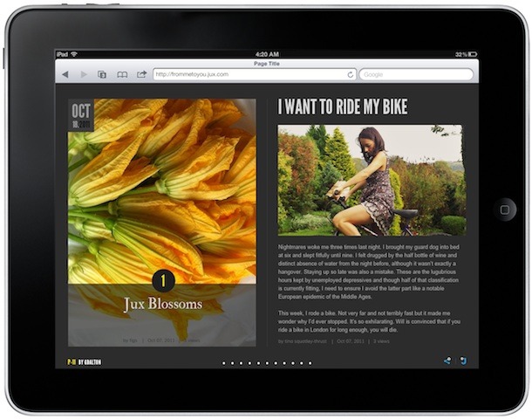Open the Safari tabs/pages icon
Image resolution: width=532 pixels, height=419 pixels.
[x=102, y=75]
